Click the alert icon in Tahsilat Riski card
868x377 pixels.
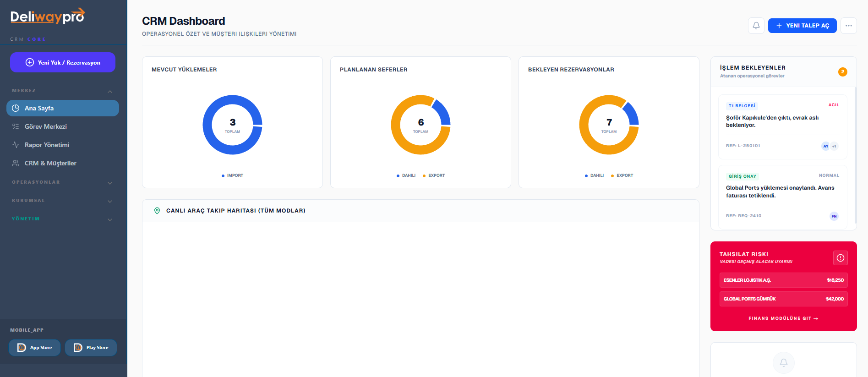[x=841, y=258]
